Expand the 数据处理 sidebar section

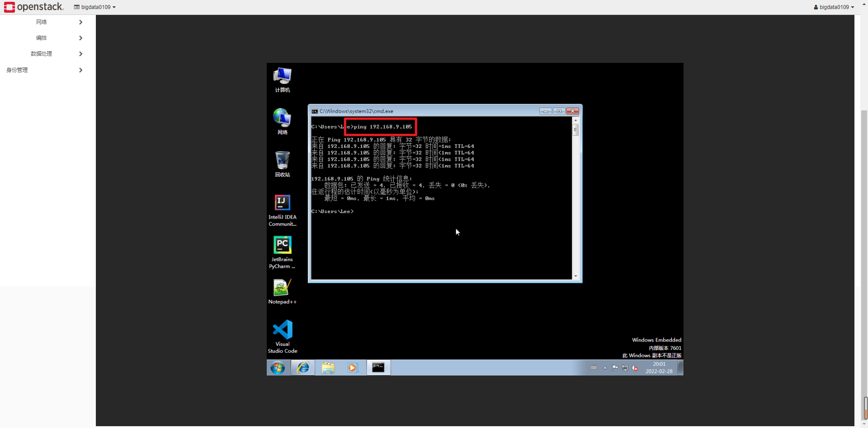(x=48, y=54)
